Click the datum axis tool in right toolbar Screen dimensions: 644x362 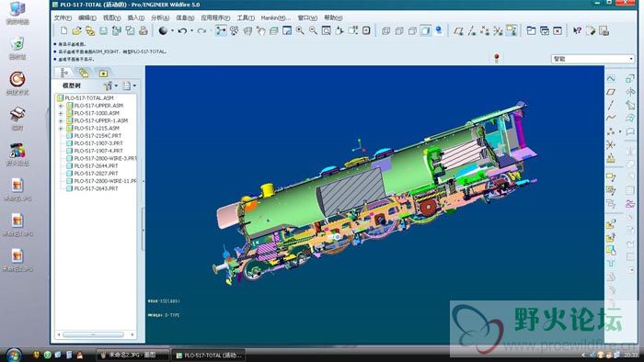click(x=611, y=105)
